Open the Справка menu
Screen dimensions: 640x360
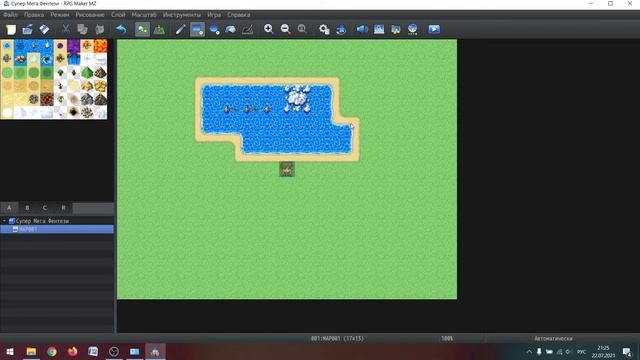coord(238,15)
